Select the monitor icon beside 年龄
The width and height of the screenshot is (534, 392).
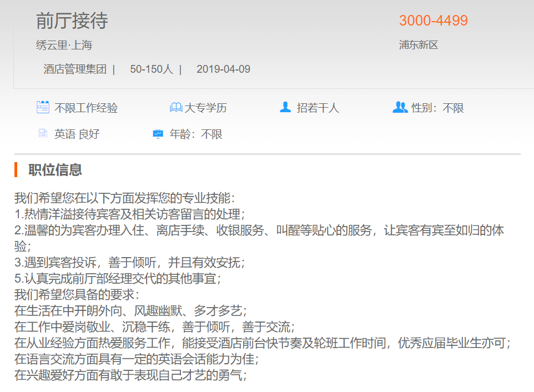[158, 134]
